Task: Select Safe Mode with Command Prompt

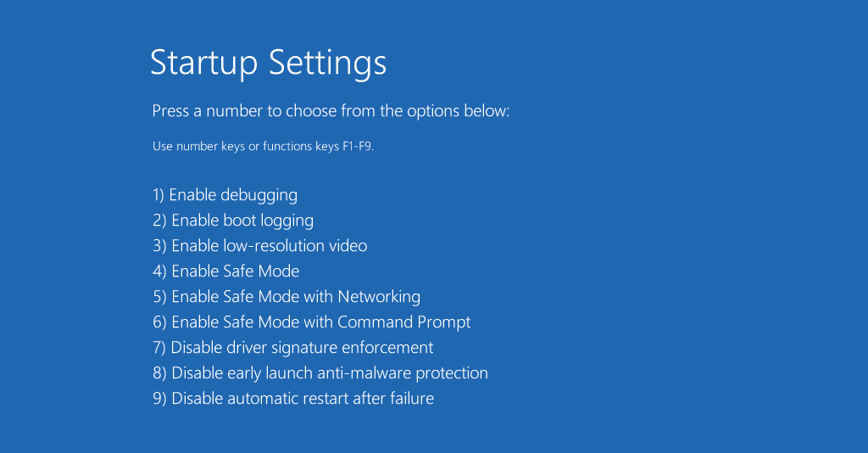Action: coord(312,323)
